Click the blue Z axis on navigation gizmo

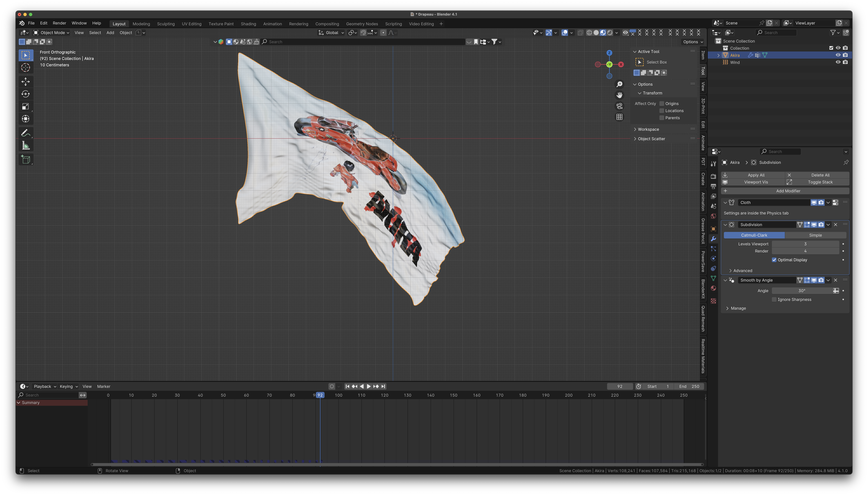(x=609, y=53)
